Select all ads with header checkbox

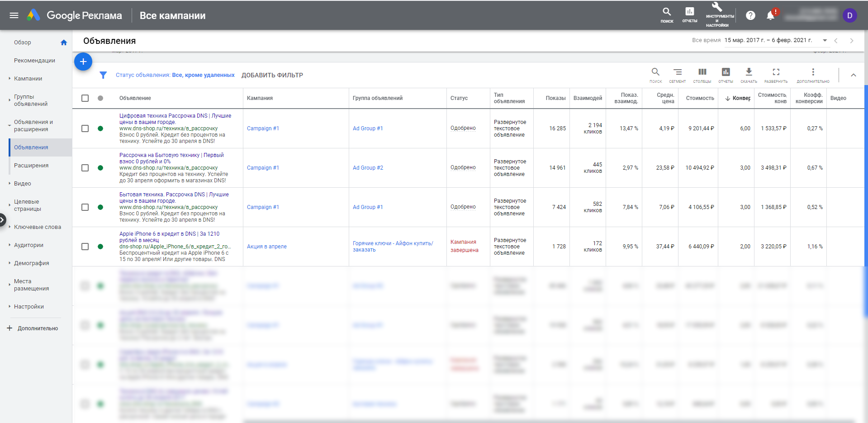tap(85, 98)
